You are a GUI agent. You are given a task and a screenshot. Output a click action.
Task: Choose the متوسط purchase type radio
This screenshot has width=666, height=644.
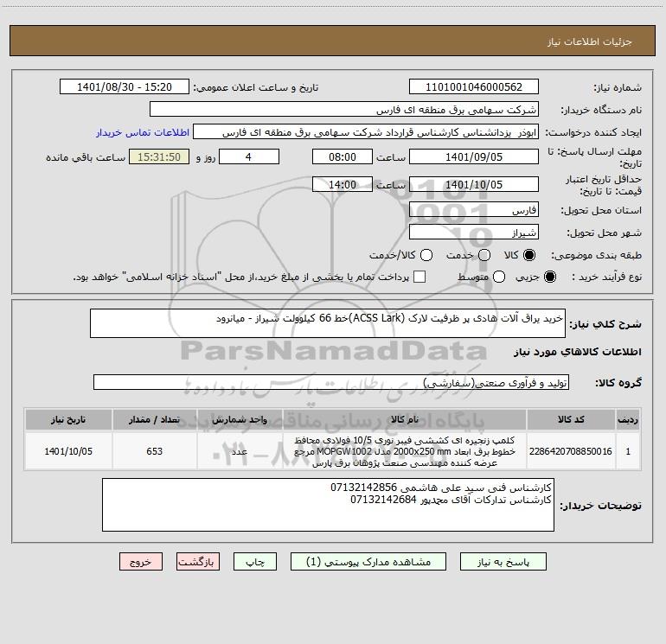click(x=499, y=277)
